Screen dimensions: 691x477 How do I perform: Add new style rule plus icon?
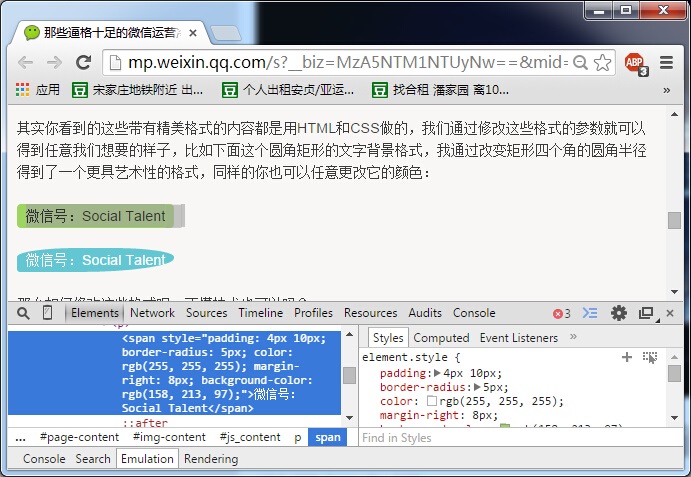(x=627, y=357)
